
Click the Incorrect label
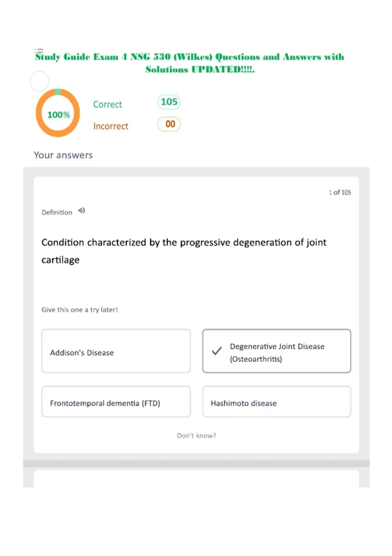pos(111,126)
